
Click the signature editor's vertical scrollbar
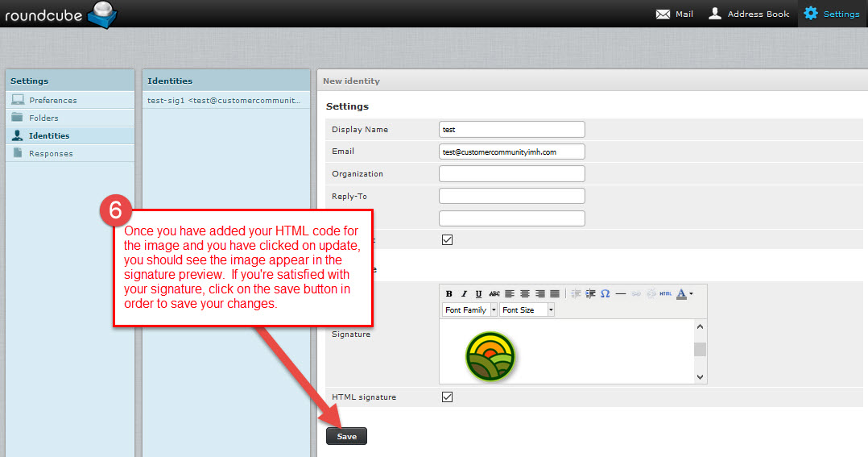coord(700,351)
